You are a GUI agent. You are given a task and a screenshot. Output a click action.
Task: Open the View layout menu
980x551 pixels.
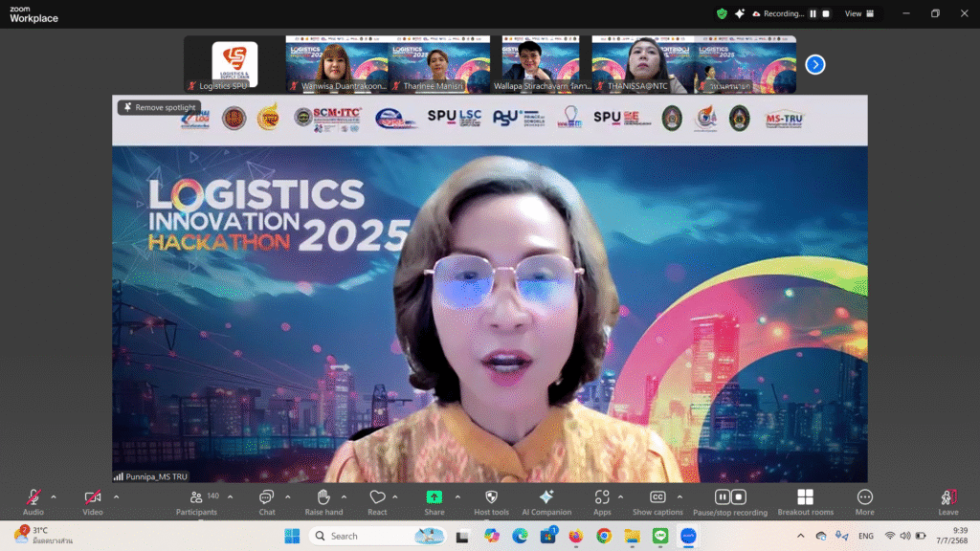pyautogui.click(x=859, y=13)
